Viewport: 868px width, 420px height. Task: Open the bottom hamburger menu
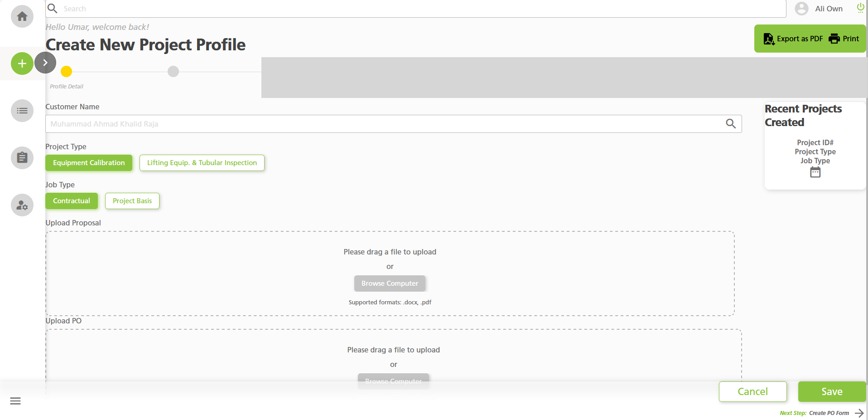[15, 401]
